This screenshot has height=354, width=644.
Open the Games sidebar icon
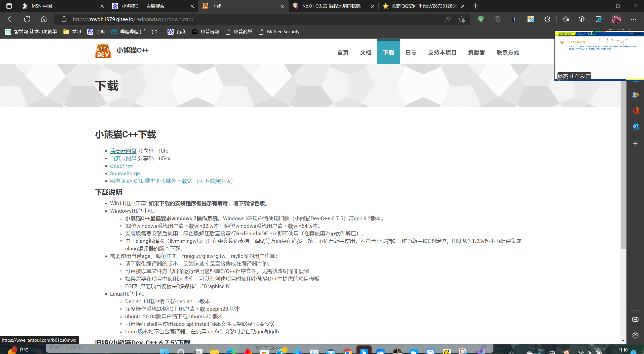coord(635,95)
